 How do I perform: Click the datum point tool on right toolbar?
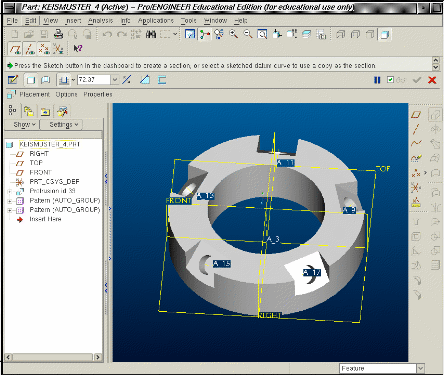(416, 173)
